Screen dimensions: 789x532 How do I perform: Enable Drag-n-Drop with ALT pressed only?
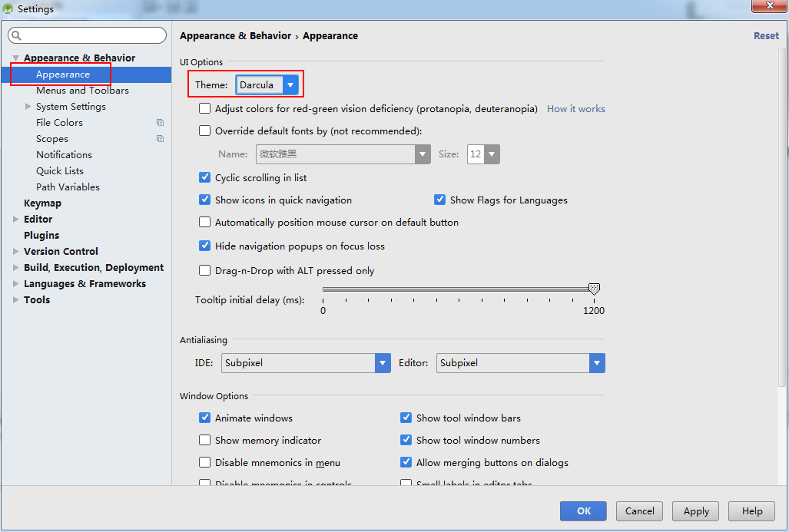205,270
